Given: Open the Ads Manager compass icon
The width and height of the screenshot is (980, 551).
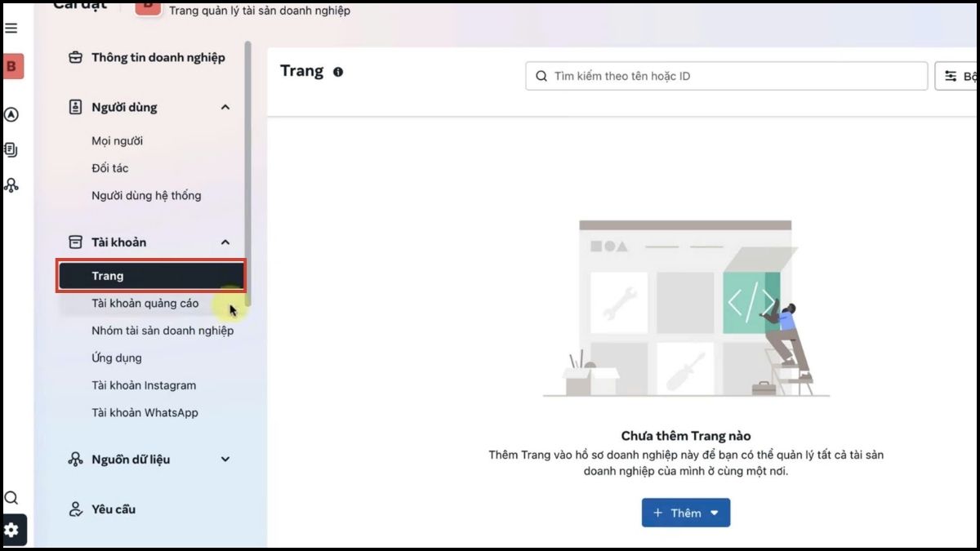Looking at the screenshot, I should (11, 114).
